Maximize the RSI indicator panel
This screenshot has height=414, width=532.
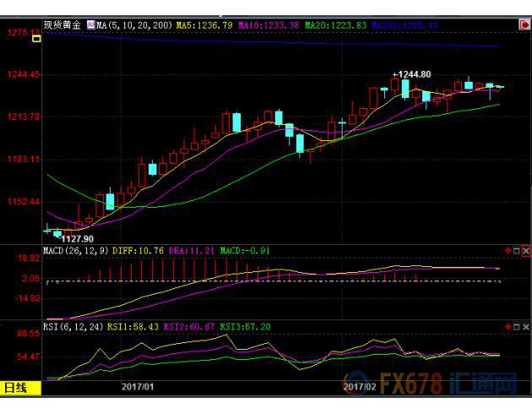click(x=517, y=327)
